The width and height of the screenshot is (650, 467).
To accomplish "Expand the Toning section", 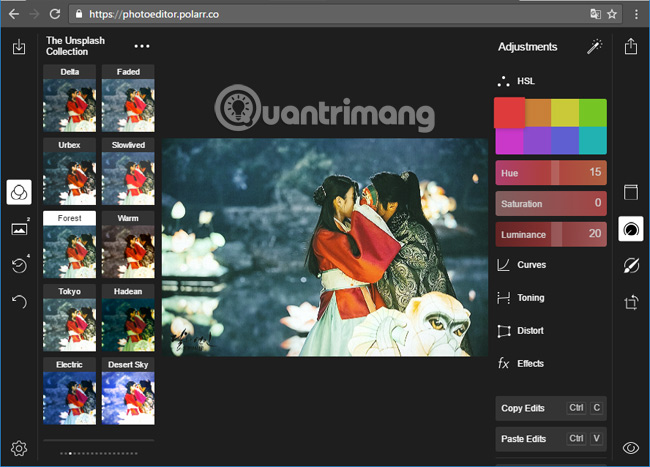I will pos(530,298).
